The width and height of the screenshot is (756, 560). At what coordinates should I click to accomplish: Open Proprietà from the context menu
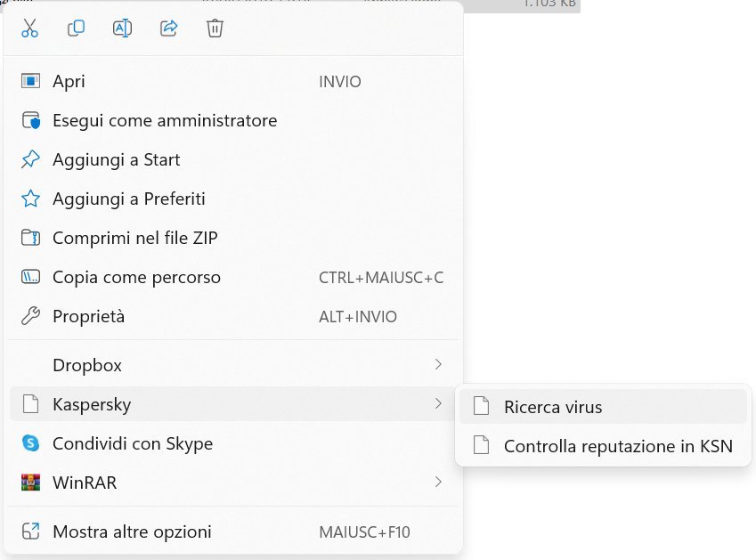pyautogui.click(x=89, y=316)
